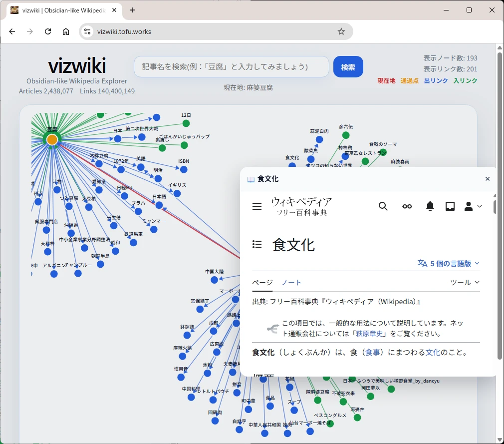Screen dimensions: 504x444
Task: Click the 回鍋肉 node
Action: pyautogui.click(x=215, y=421)
